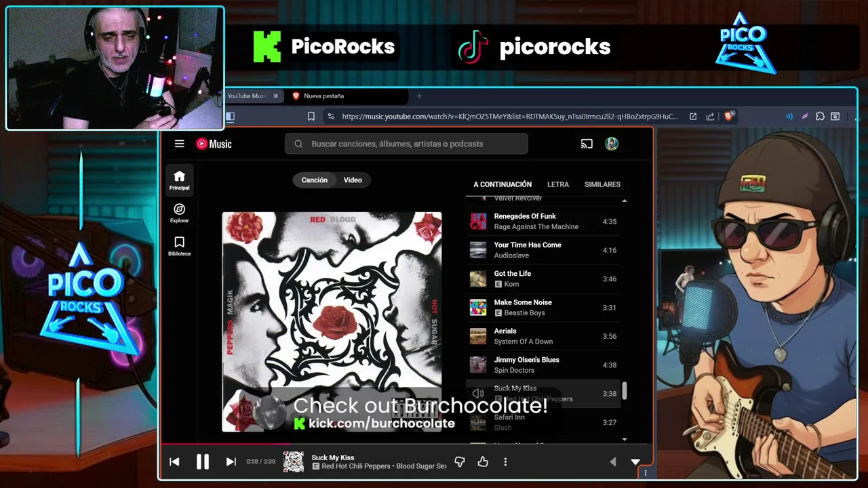Skip to the previous track
This screenshot has height=488, width=868.
click(174, 462)
